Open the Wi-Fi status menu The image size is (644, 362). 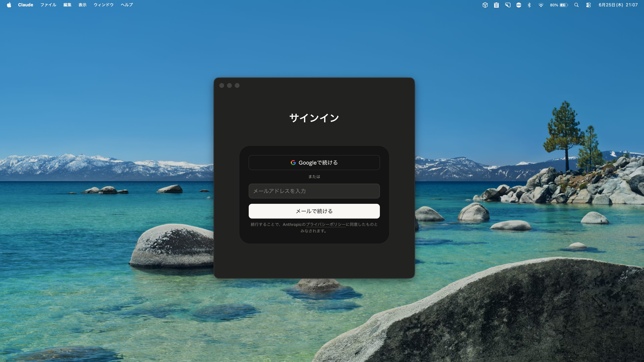coord(541,5)
